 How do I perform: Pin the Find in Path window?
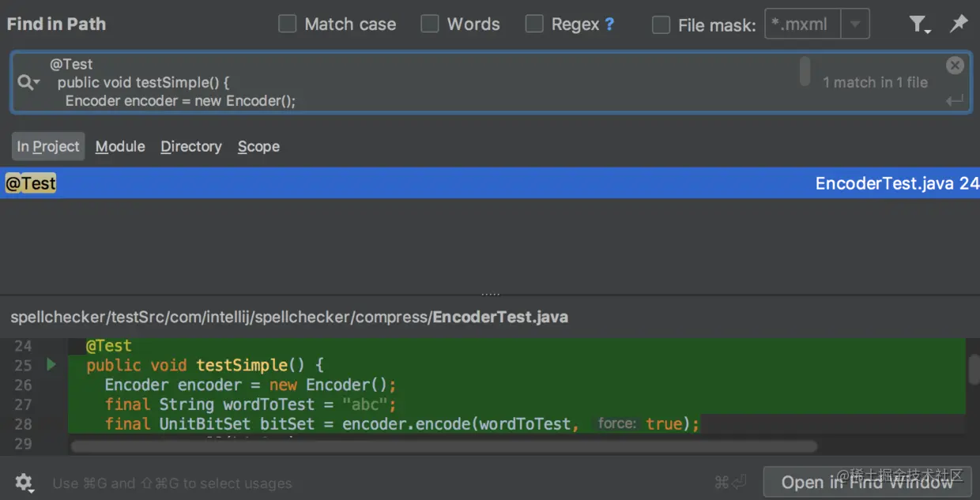[x=959, y=24]
